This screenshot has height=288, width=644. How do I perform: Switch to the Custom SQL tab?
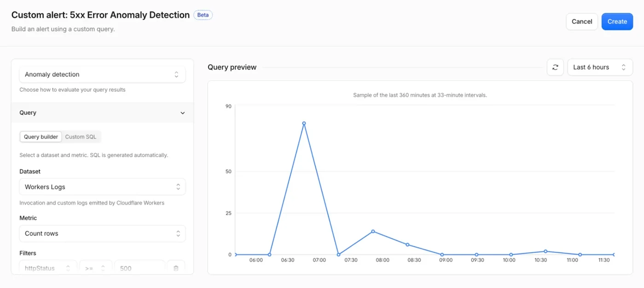pyautogui.click(x=81, y=137)
